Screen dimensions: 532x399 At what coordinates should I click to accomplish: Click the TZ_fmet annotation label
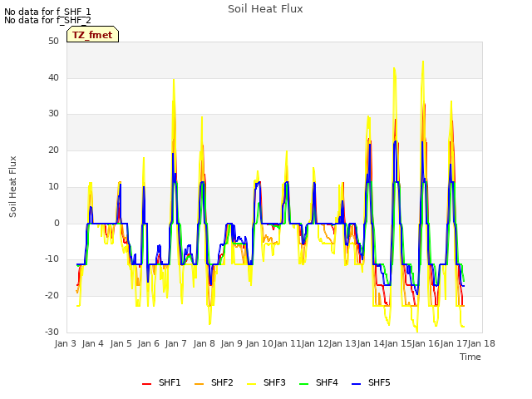[x=92, y=35]
